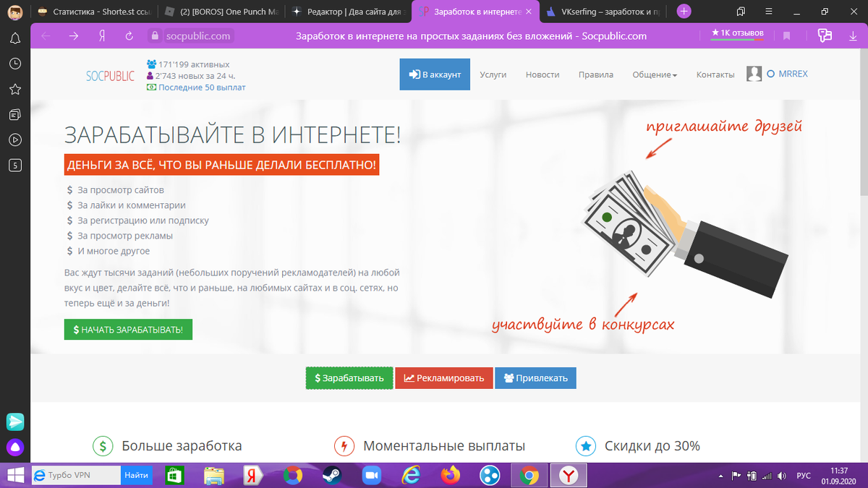The height and width of the screenshot is (488, 868).
Task: Click the Больше заработка dollar icon
Action: pyautogui.click(x=103, y=445)
